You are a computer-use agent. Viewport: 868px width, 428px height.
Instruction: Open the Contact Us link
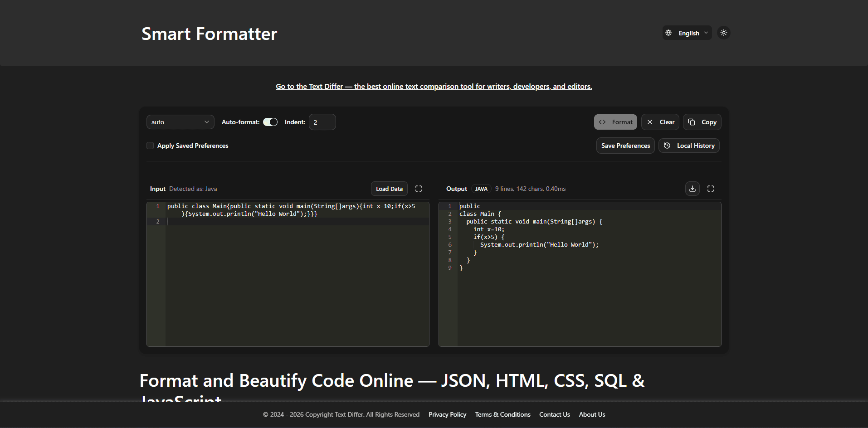click(x=554, y=414)
